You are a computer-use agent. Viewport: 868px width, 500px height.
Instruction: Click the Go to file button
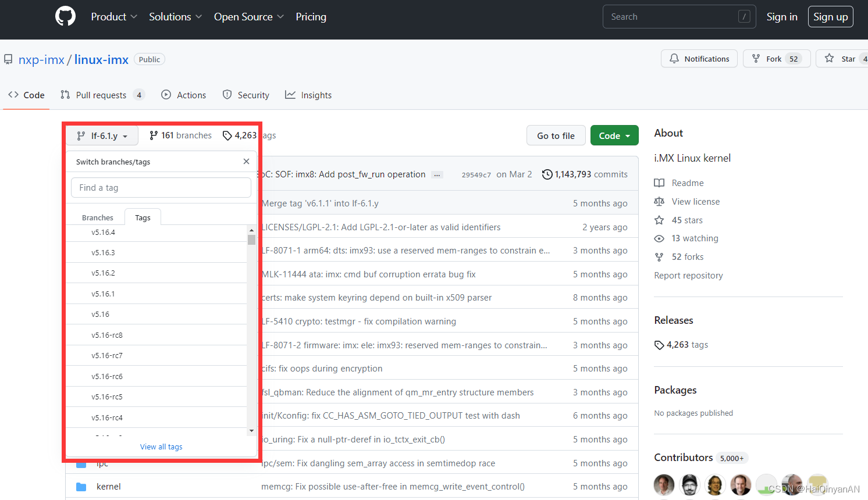(556, 135)
